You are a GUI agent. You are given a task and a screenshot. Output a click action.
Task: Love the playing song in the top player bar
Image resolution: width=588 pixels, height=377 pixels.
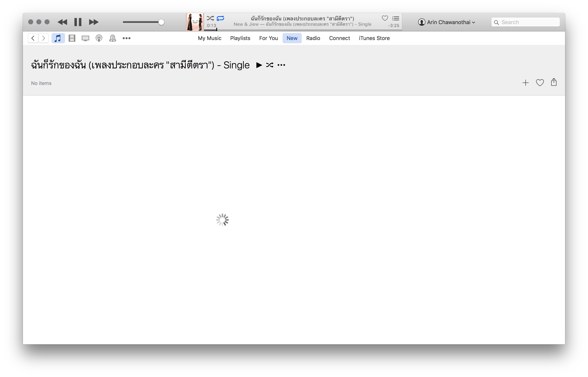click(385, 18)
